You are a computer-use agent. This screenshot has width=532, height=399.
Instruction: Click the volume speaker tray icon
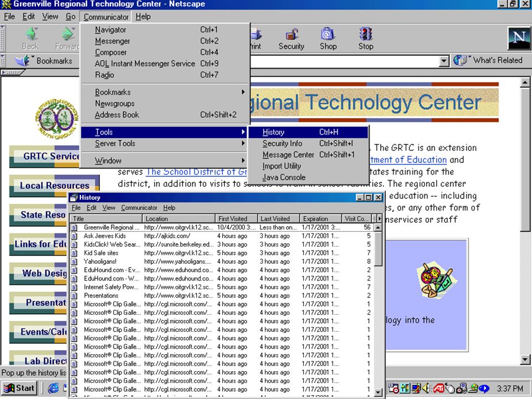426,388
